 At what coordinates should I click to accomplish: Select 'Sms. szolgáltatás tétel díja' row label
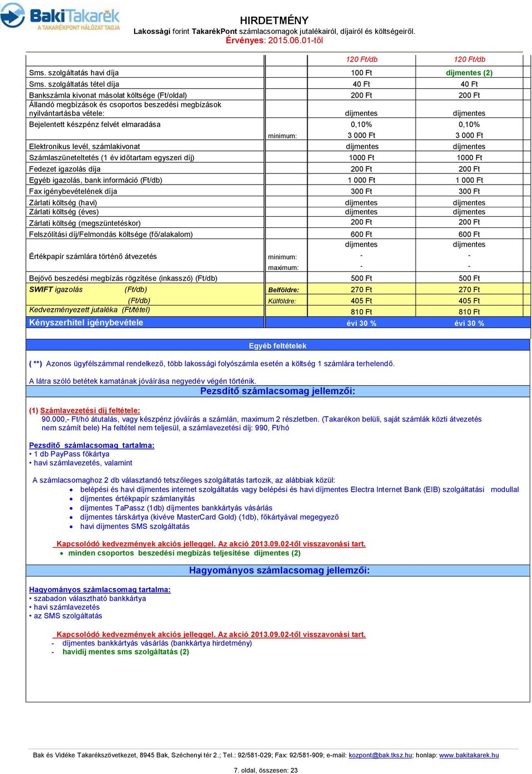[x=74, y=84]
